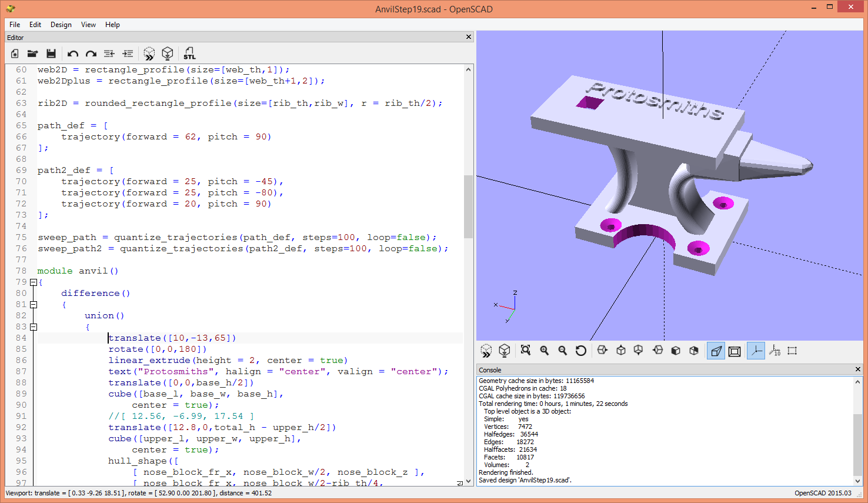This screenshot has width=868, height=503.
Task: Collapse the difference() code block
Action: pyautogui.click(x=33, y=304)
